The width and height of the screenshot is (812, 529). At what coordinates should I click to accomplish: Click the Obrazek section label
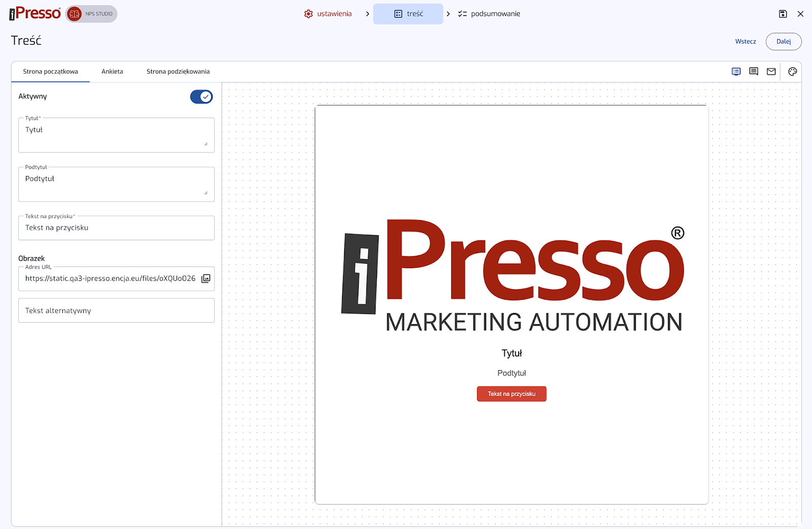31,258
